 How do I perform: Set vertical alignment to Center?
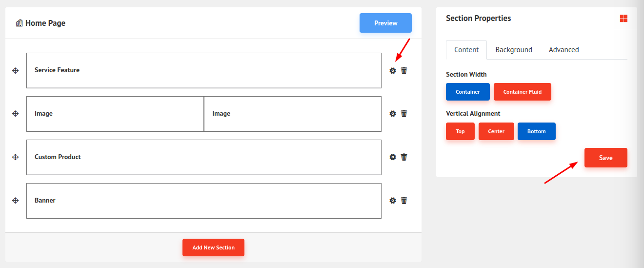(496, 131)
